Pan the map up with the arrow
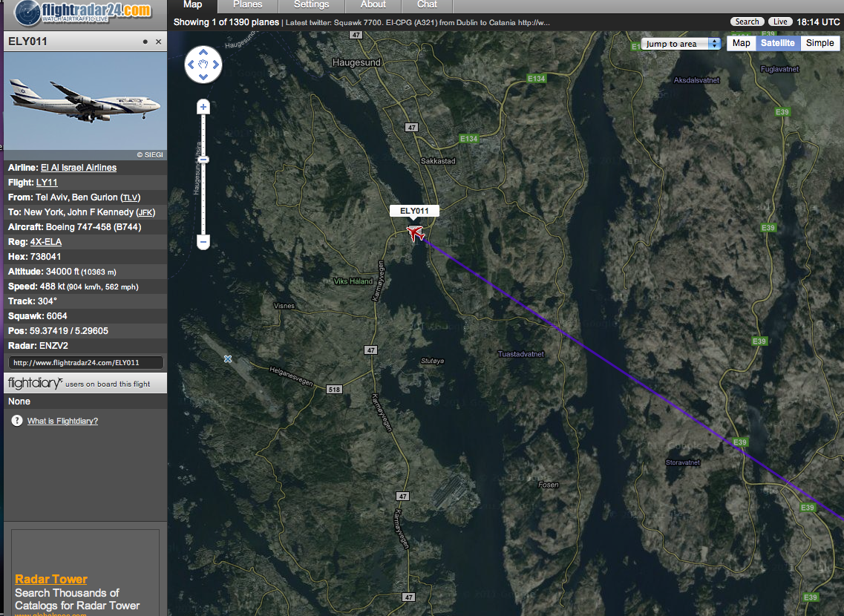 point(203,52)
